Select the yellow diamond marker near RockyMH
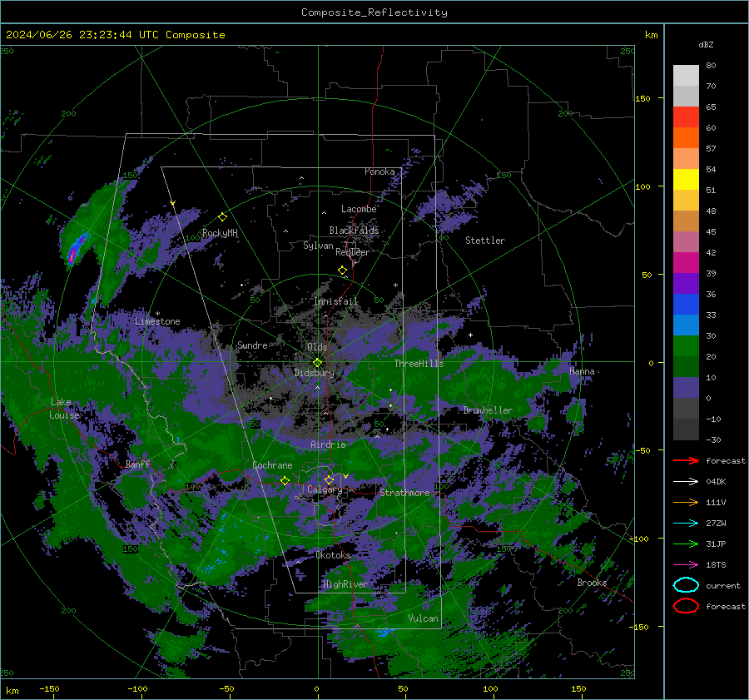Viewport: 749px width, 700px height. coord(222,217)
